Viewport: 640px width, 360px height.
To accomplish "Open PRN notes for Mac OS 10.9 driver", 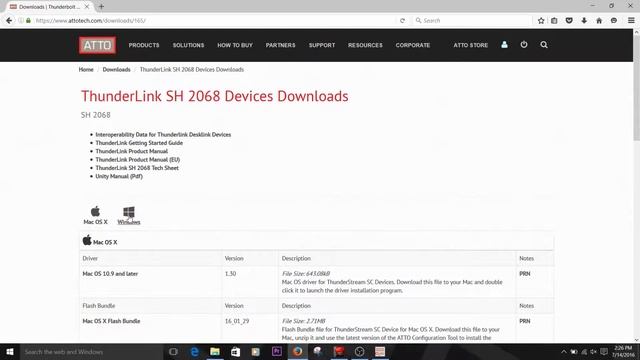I will [524, 274].
